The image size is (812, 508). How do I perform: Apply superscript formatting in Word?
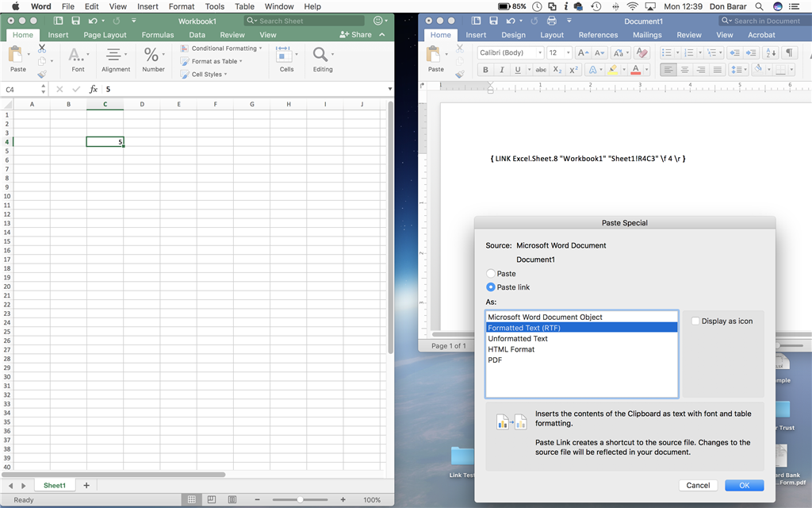click(573, 70)
